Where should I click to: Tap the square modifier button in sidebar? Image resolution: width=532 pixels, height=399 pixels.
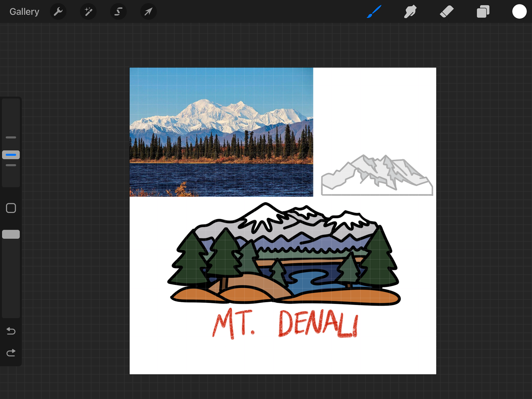11,208
